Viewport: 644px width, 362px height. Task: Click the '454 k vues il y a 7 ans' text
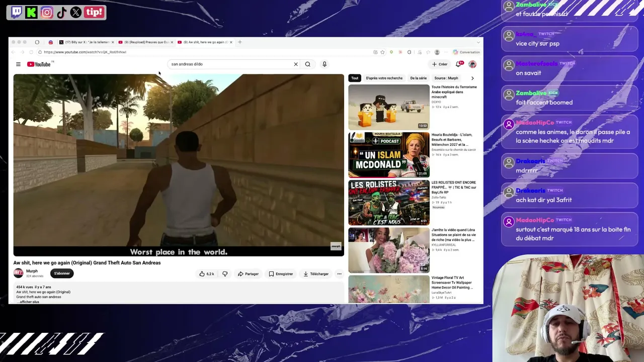coord(34,287)
